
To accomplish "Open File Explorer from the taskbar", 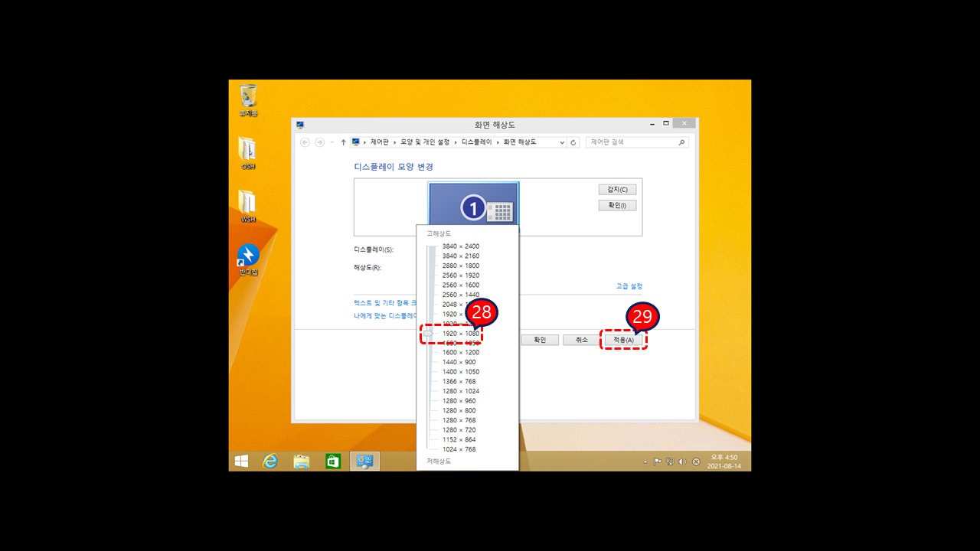I will tap(302, 461).
